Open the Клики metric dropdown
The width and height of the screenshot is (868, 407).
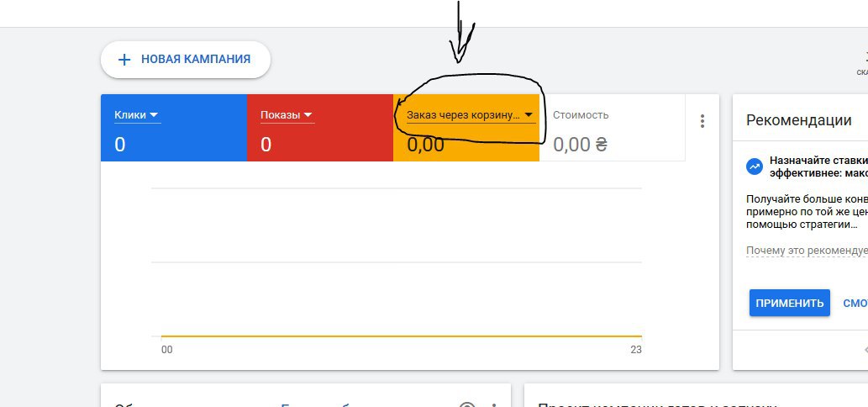137,115
